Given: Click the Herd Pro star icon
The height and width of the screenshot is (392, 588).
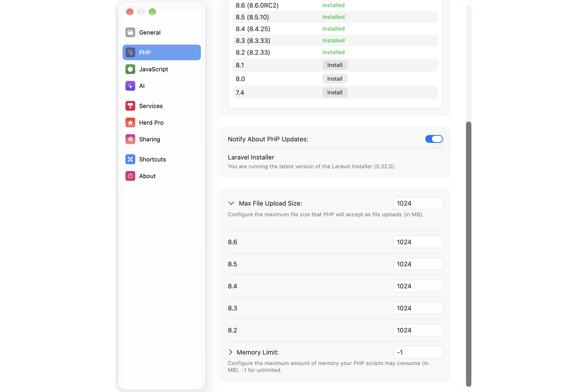Looking at the screenshot, I should [x=130, y=123].
